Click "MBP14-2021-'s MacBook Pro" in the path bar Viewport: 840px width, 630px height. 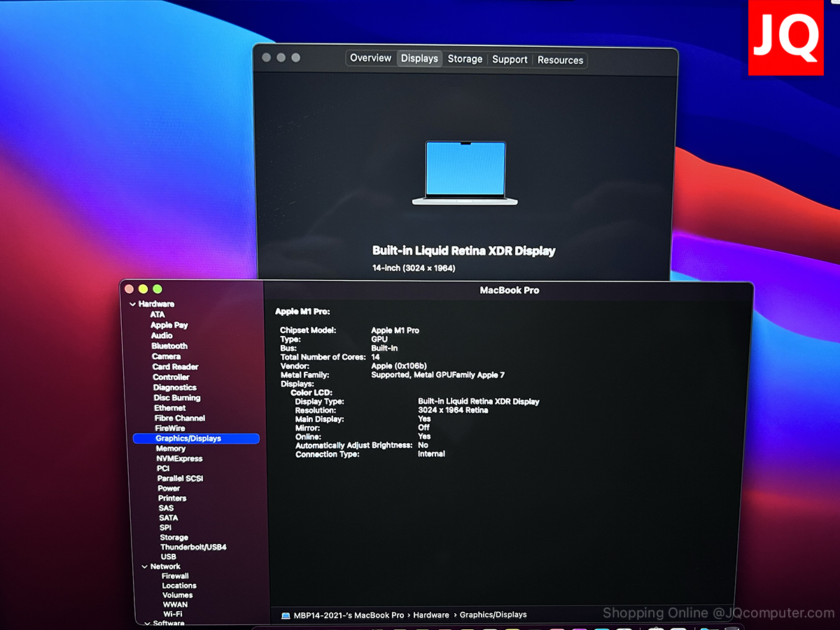pos(349,615)
